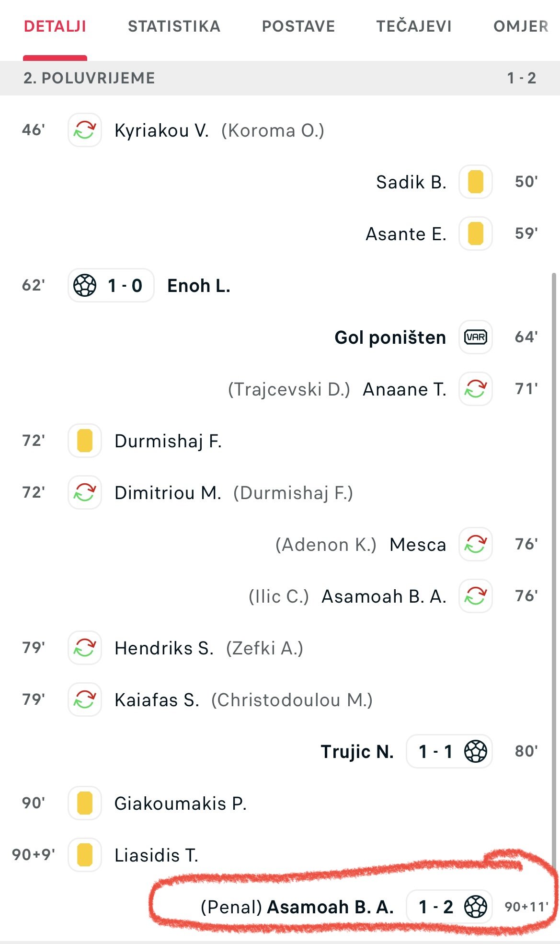Tap the 1 - 0 goal ball icon
Viewport: 560px width, 944px height.
click(85, 285)
